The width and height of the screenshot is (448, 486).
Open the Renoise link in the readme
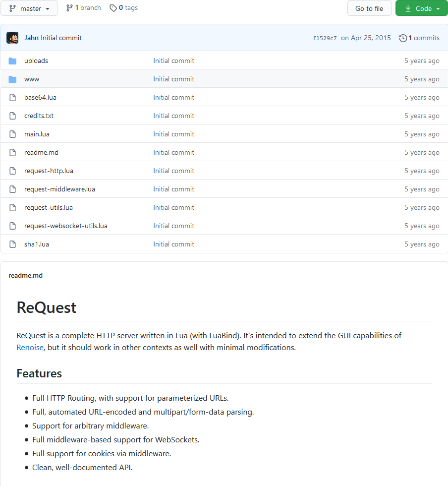click(30, 347)
